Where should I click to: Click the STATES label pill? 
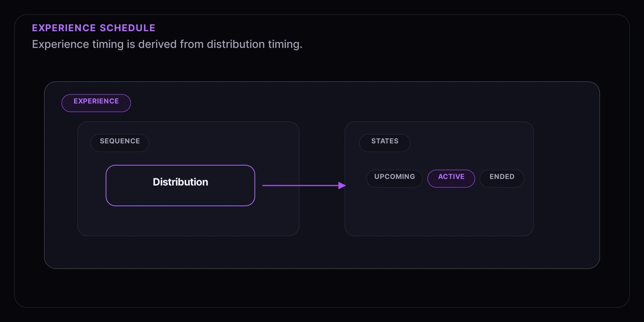[x=385, y=143]
